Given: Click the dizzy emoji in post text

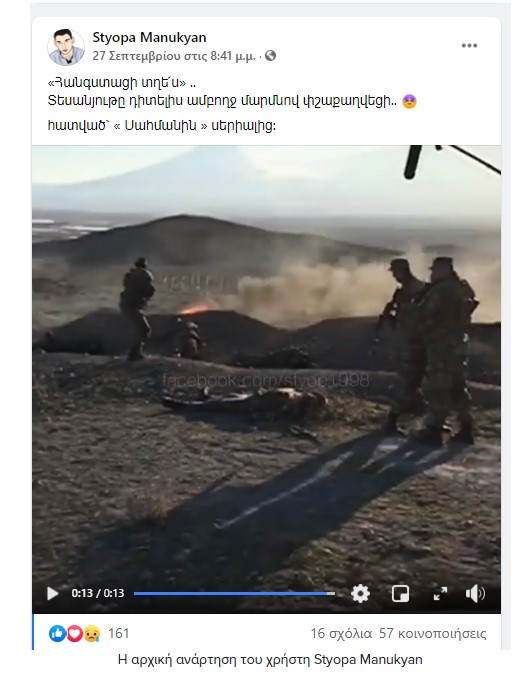Looking at the screenshot, I should [409, 102].
